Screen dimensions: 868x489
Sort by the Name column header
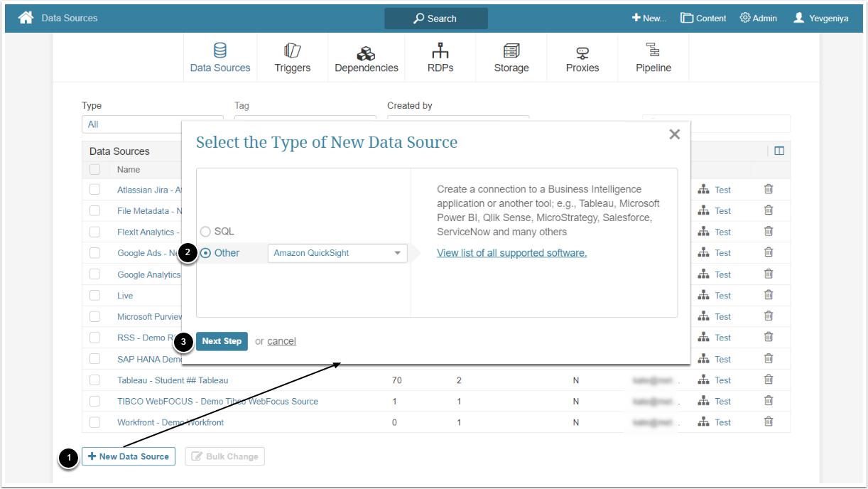(129, 169)
